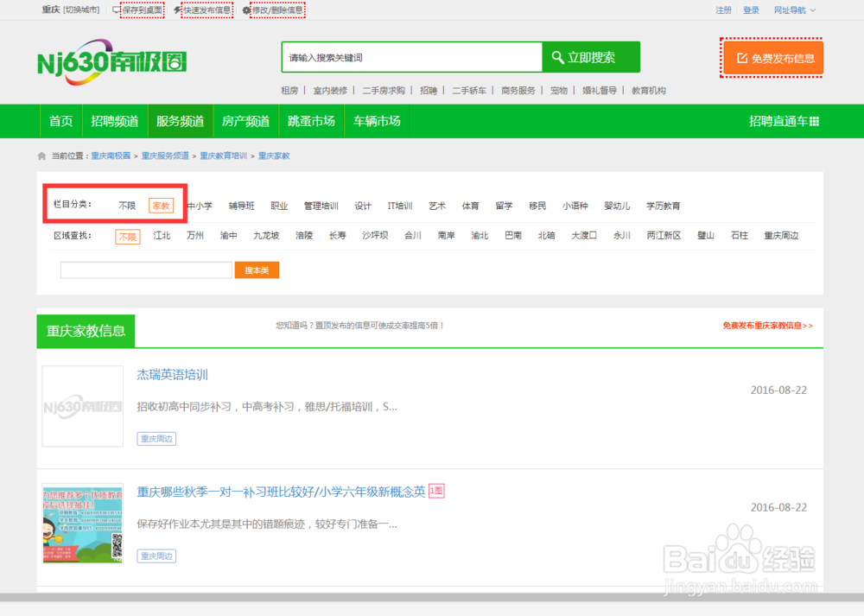Open the 网址导航 dropdown menu

(789, 10)
